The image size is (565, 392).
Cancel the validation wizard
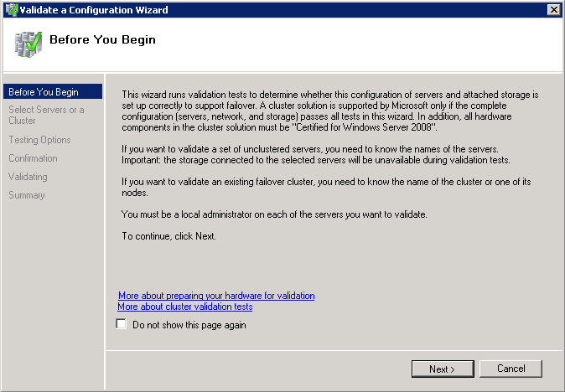click(511, 369)
